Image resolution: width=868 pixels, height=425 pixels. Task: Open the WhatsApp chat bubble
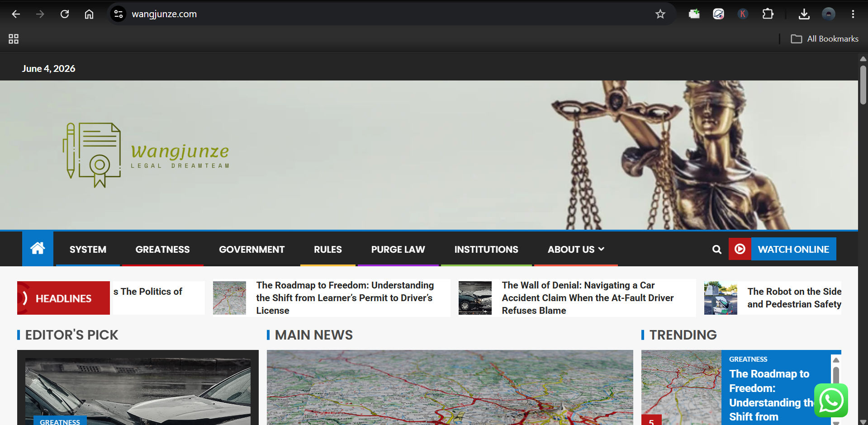pos(831,400)
